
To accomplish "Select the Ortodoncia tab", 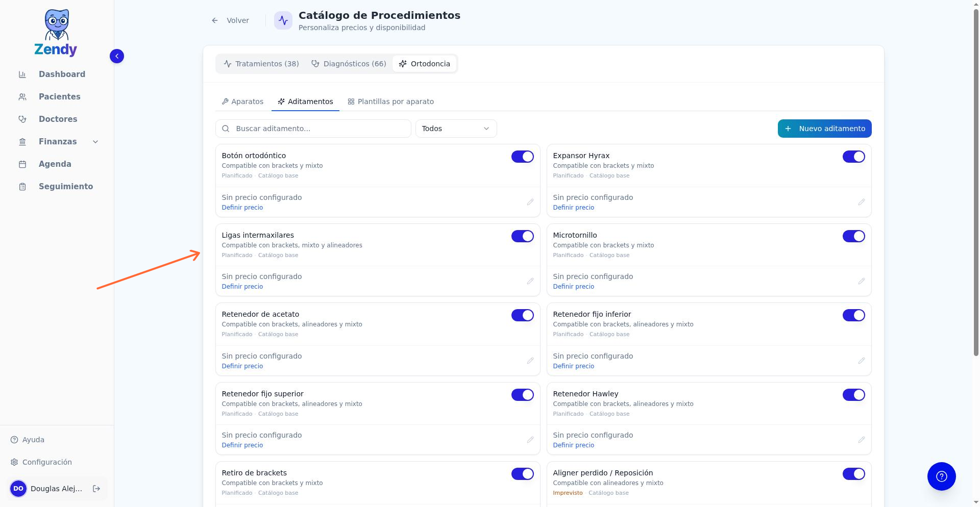I will tap(425, 64).
